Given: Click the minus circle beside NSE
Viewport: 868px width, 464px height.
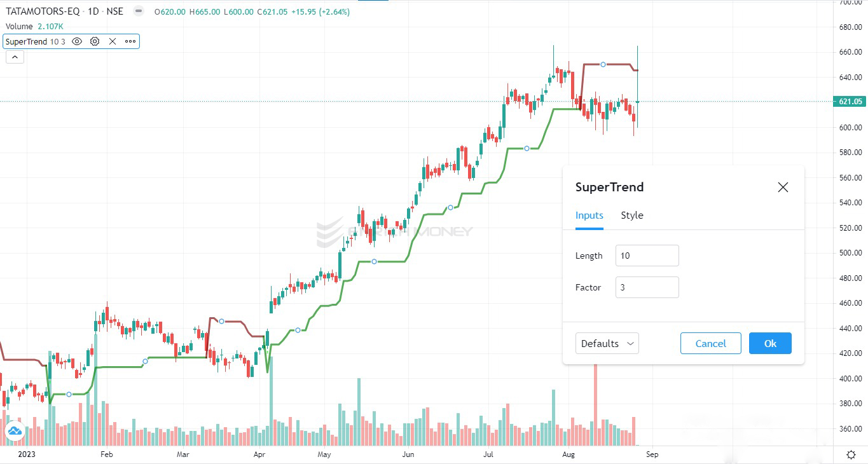Looking at the screenshot, I should [x=137, y=11].
